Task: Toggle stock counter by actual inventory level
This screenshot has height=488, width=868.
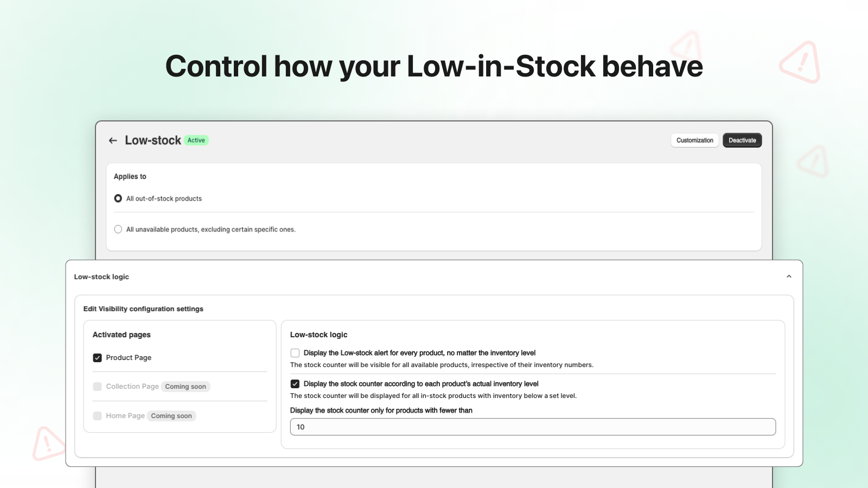Action: tap(295, 384)
